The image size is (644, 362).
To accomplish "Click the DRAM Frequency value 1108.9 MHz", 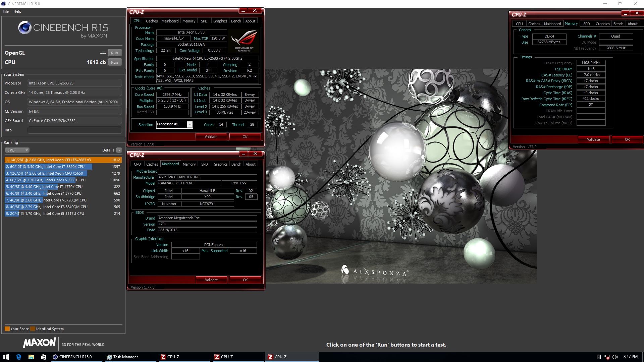I will [591, 63].
